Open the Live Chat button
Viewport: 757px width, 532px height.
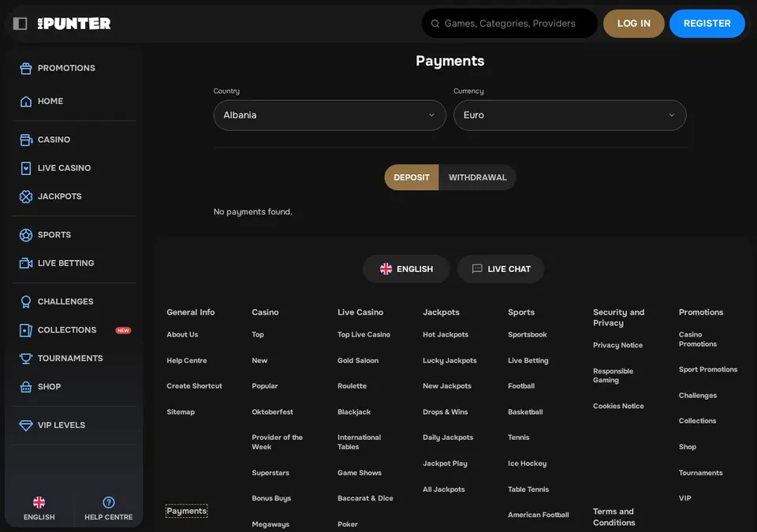click(x=501, y=269)
